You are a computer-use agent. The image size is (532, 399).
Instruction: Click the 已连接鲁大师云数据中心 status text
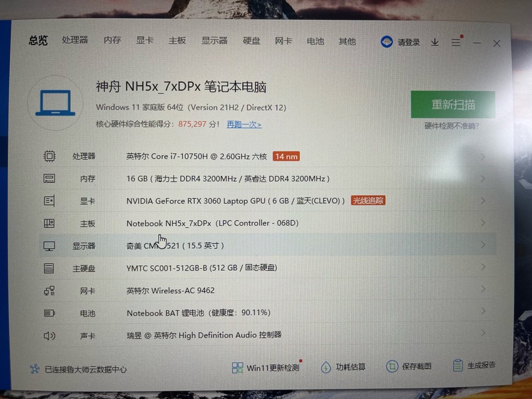(86, 369)
